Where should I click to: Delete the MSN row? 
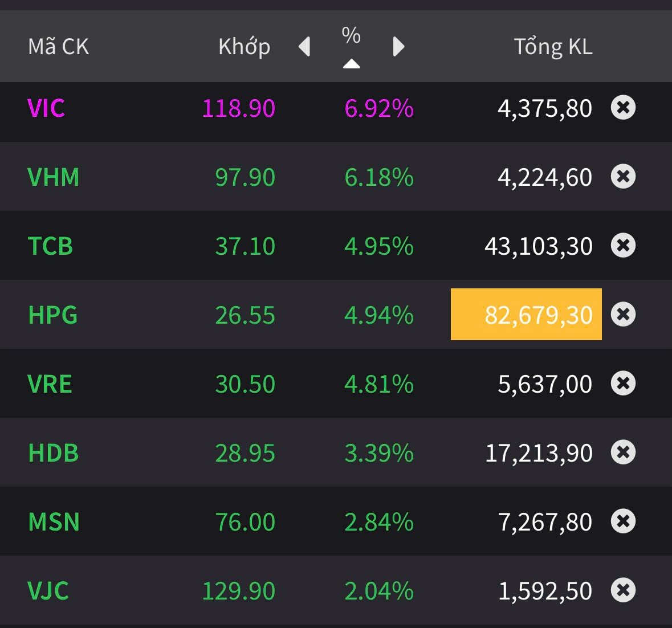coord(623,521)
